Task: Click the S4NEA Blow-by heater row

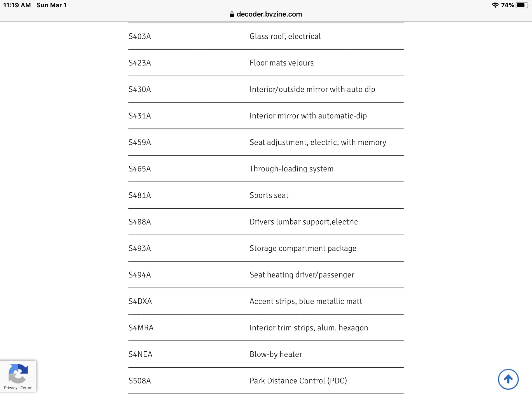Action: (266, 354)
